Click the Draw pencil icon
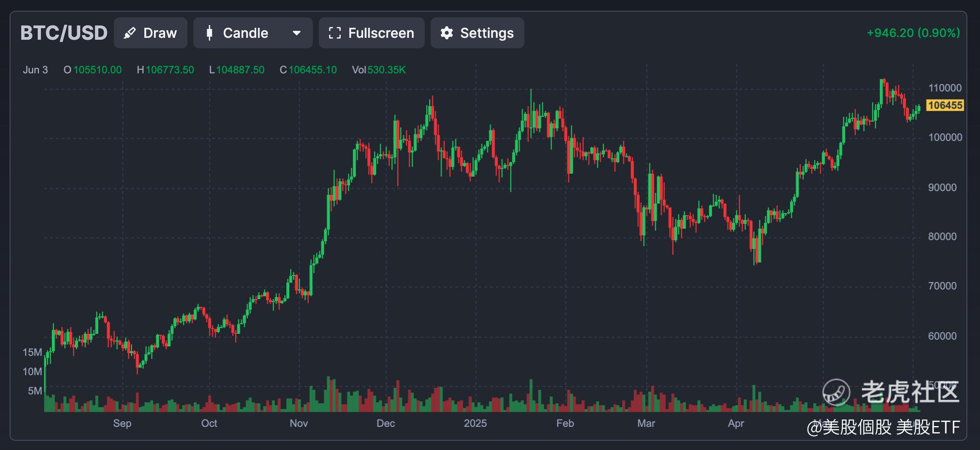 click(x=130, y=33)
